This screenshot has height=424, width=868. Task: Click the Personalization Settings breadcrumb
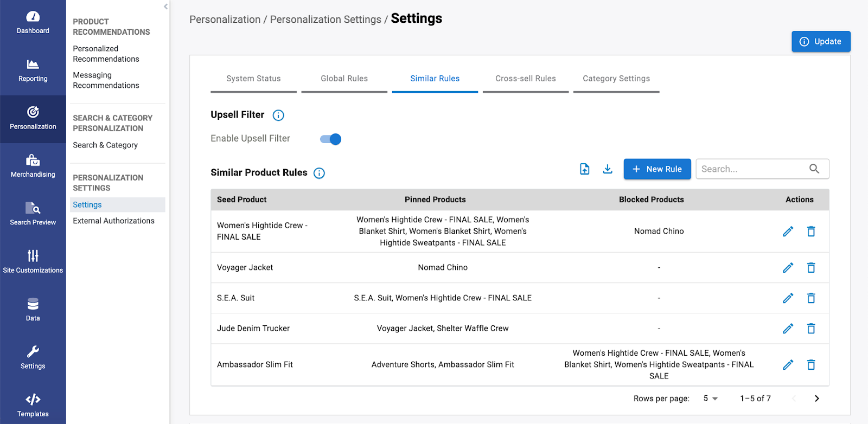coord(325,20)
